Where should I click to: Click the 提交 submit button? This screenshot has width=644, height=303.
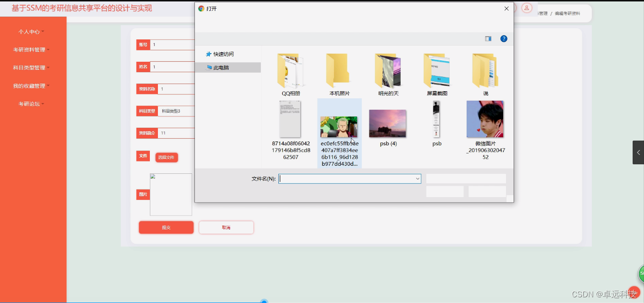click(x=166, y=227)
